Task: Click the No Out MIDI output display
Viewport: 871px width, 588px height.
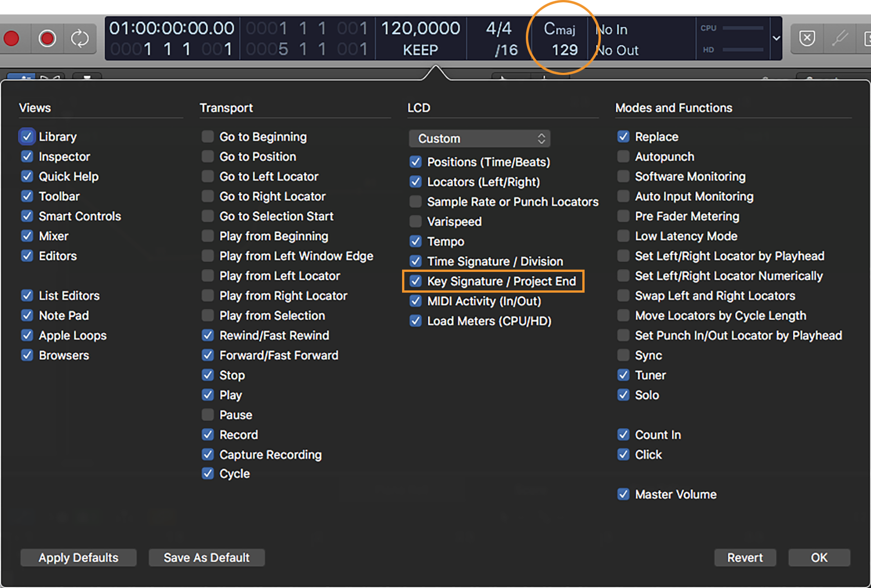Action: click(x=617, y=50)
